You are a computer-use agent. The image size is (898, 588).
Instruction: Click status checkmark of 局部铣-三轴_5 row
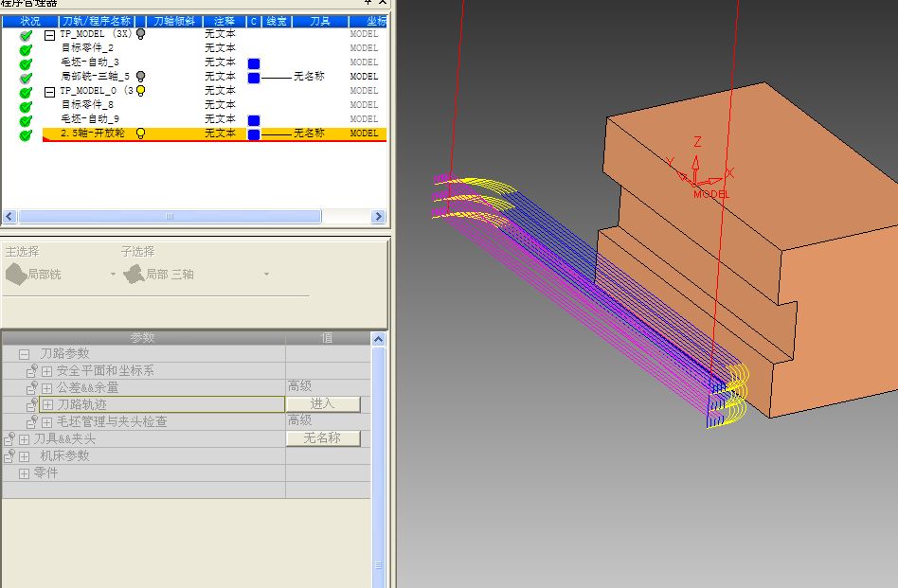point(26,79)
